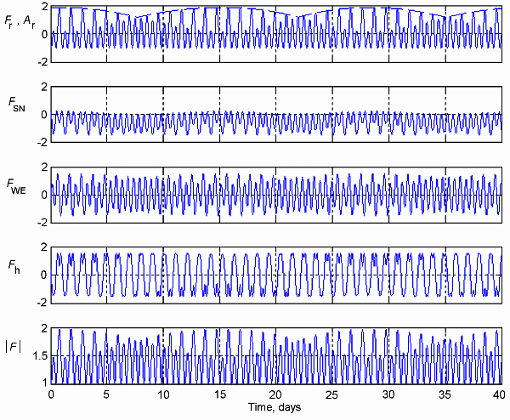
Task: Click the x-axis tick label 20
Action: click(275, 395)
